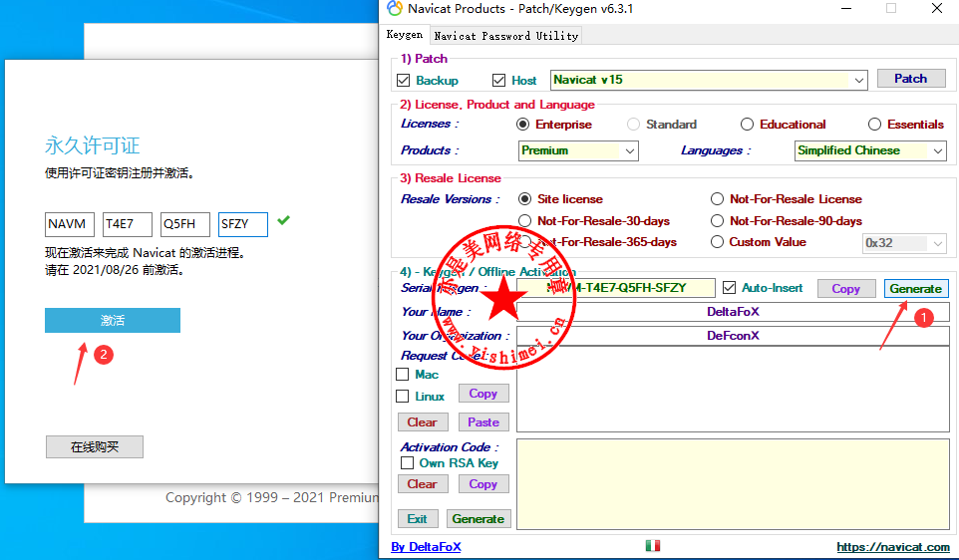Enable the Own RSA Key checkbox
959x560 pixels.
[408, 462]
